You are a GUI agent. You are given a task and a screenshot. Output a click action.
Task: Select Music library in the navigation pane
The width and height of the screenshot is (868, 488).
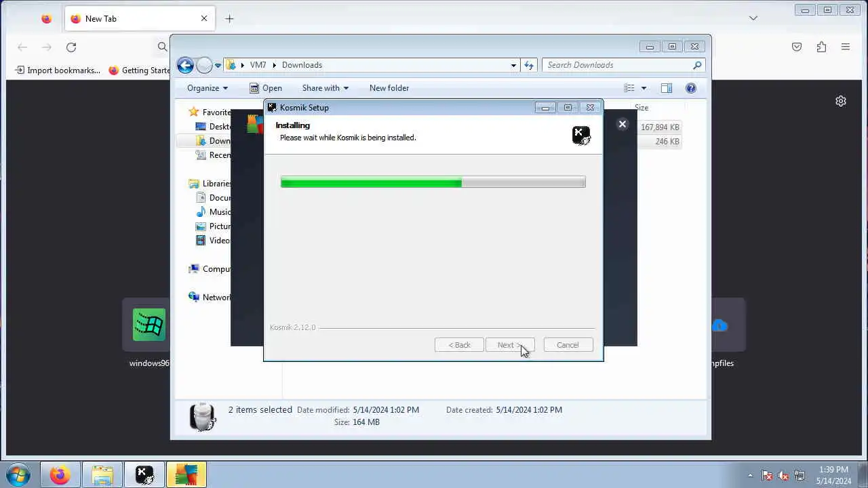click(x=213, y=212)
